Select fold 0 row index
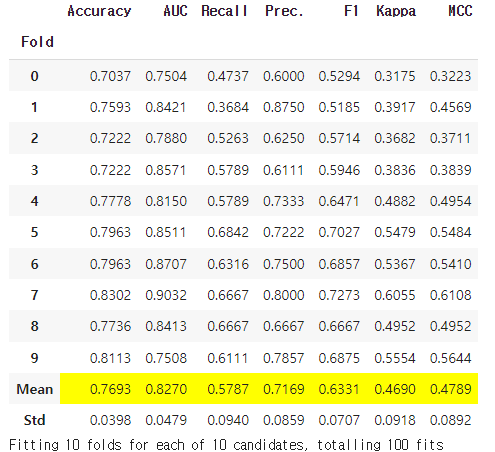 [x=34, y=76]
